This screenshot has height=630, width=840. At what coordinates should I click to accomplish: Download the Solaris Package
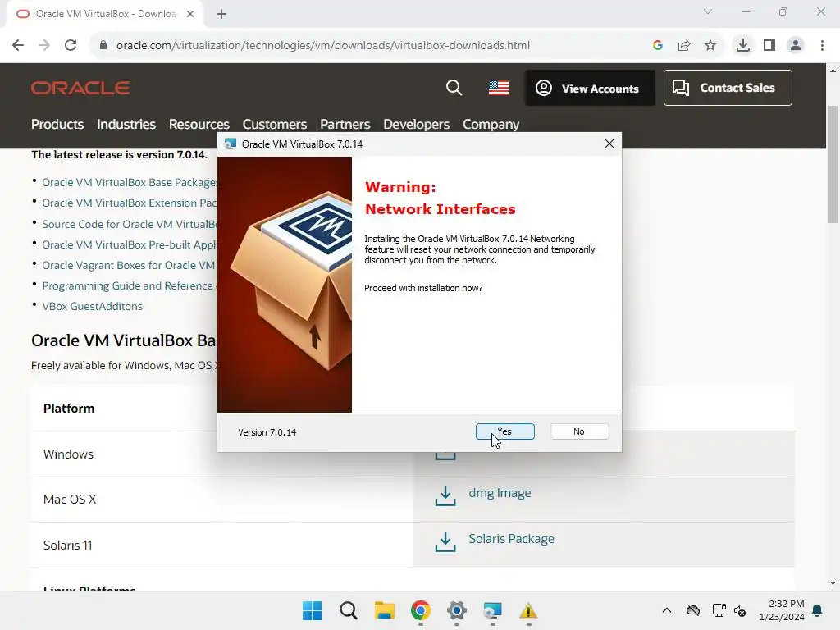[x=511, y=538]
